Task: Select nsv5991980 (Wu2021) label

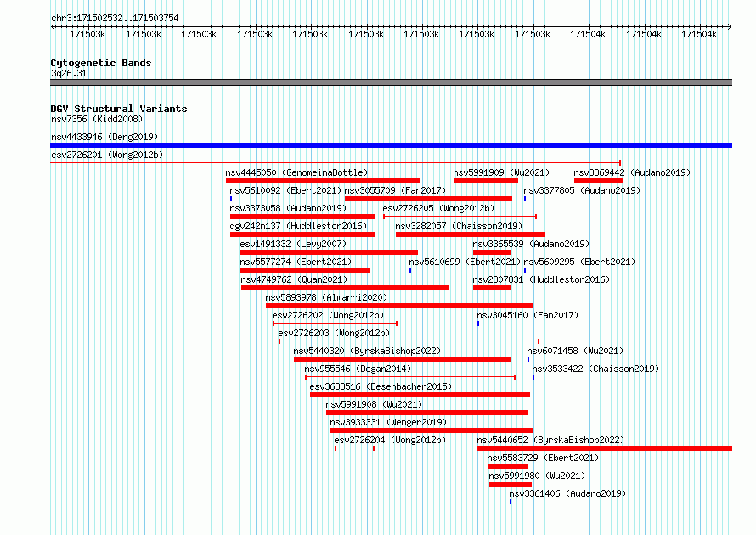Action: (x=537, y=476)
